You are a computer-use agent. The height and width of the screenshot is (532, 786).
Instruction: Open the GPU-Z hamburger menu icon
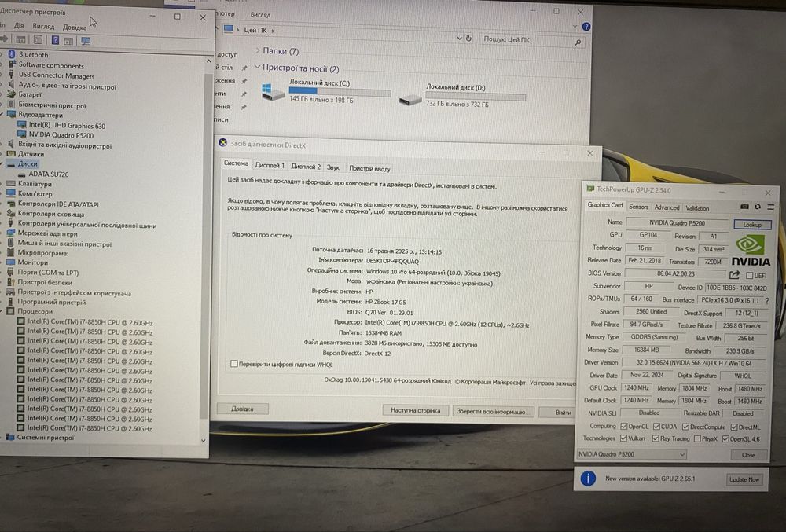(771, 207)
